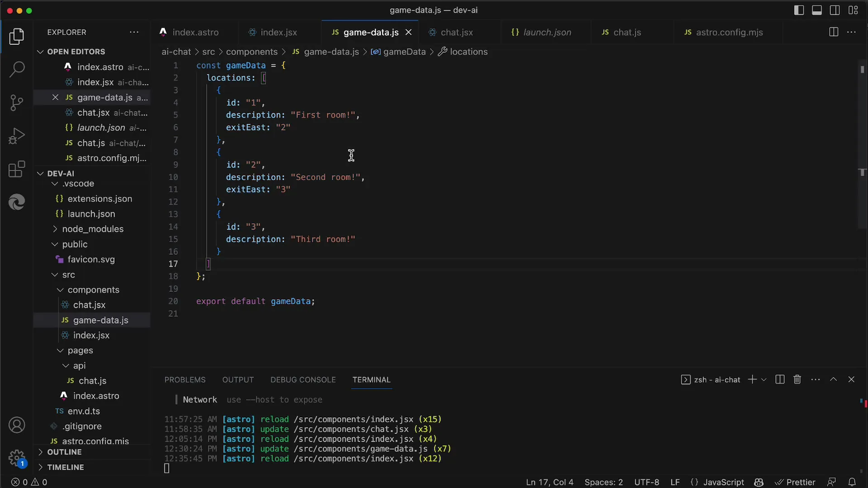Expand the Outline section
Screen dimensions: 868x488
coord(64,452)
